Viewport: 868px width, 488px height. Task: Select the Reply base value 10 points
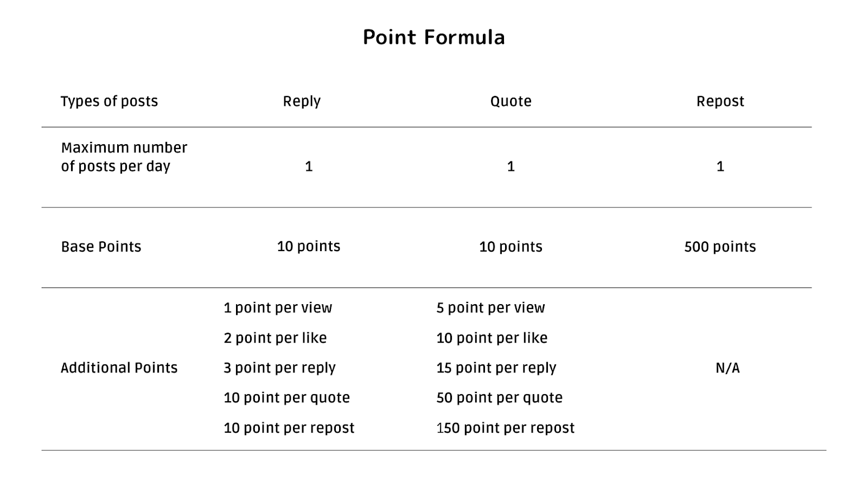pyautogui.click(x=308, y=246)
